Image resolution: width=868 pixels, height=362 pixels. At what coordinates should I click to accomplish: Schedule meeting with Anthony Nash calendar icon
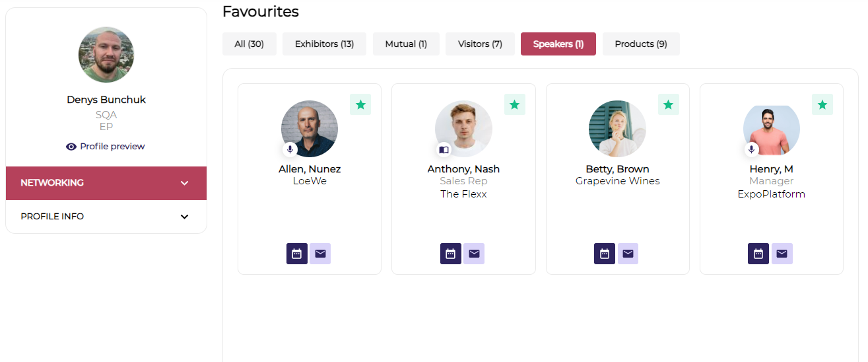tap(451, 254)
